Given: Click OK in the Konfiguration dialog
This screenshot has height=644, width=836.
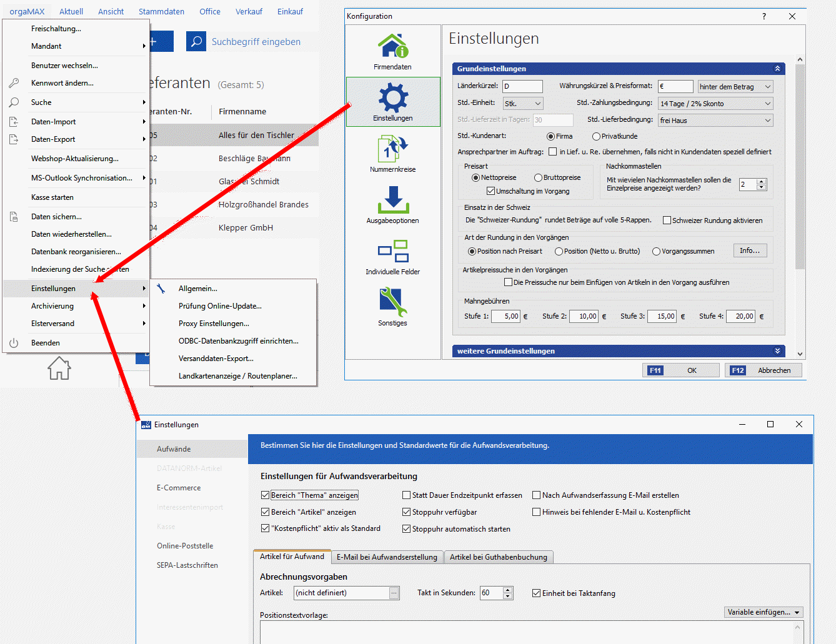Looking at the screenshot, I should 680,370.
